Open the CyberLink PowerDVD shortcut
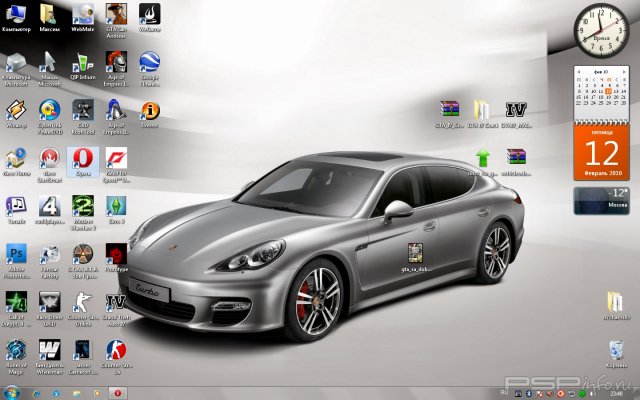640x400 pixels. [x=50, y=110]
